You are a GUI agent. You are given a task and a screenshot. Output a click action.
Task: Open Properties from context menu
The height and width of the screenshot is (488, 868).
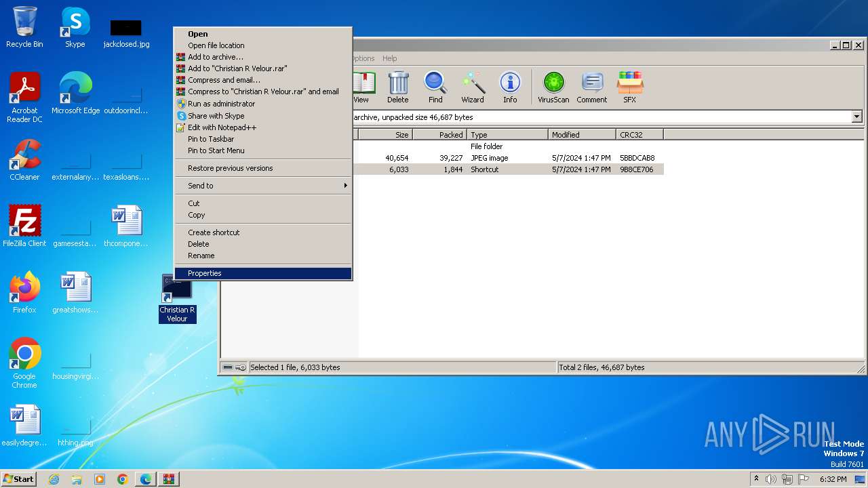click(x=263, y=273)
